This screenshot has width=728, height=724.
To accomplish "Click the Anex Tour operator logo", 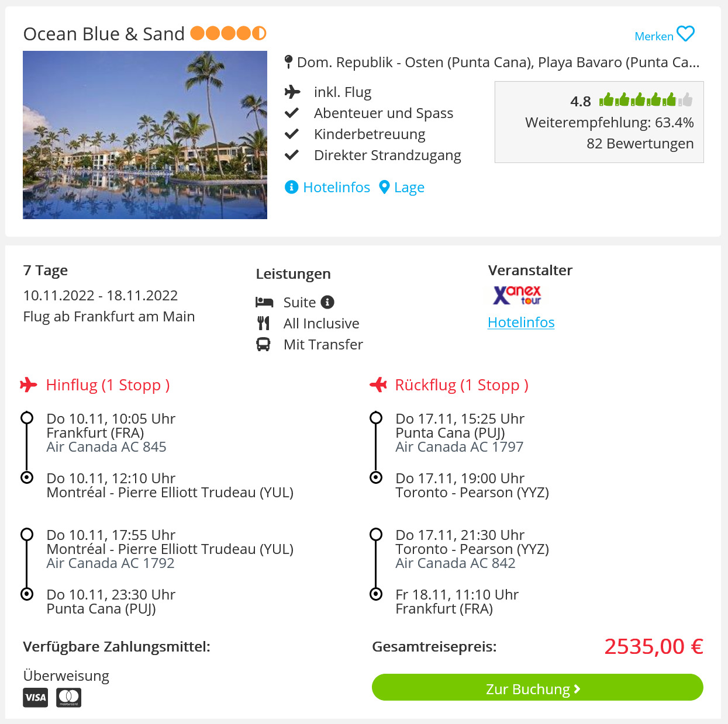I will [x=517, y=295].
